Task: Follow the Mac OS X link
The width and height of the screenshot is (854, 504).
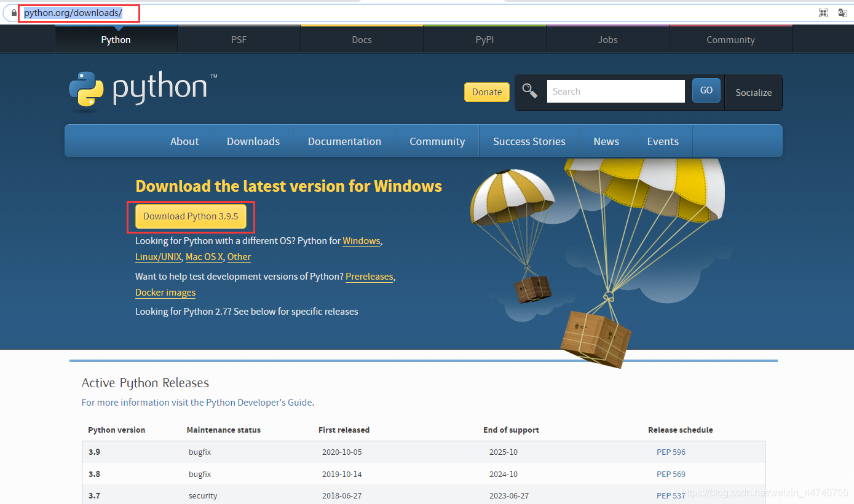Action: coord(204,257)
